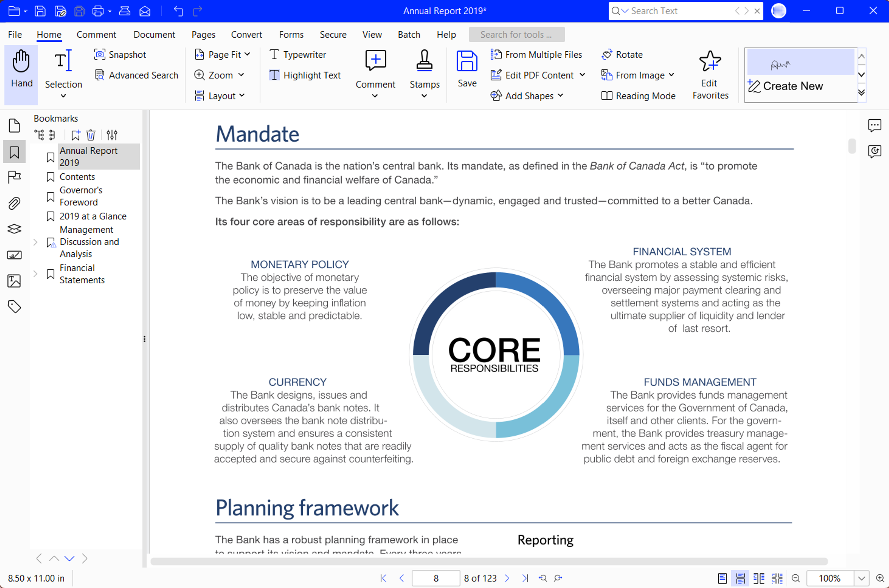Open Edit Favorites
The image size is (889, 588).
point(710,75)
